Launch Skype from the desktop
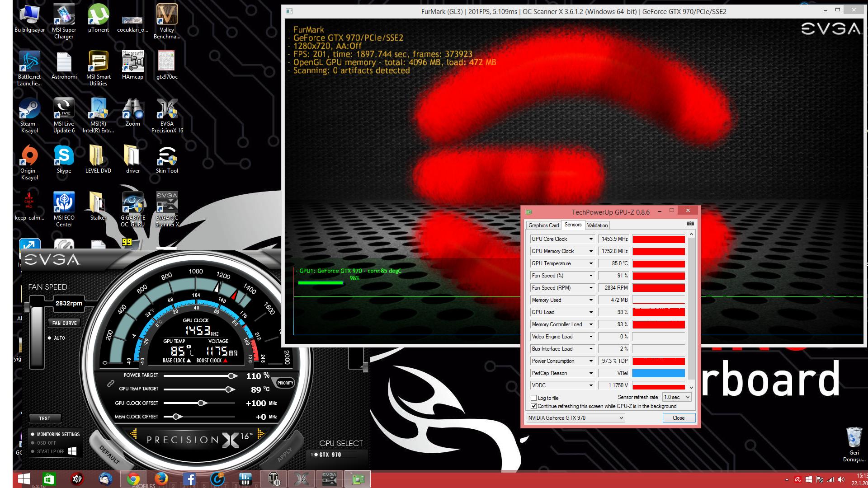The height and width of the screenshot is (488, 868). (64, 159)
